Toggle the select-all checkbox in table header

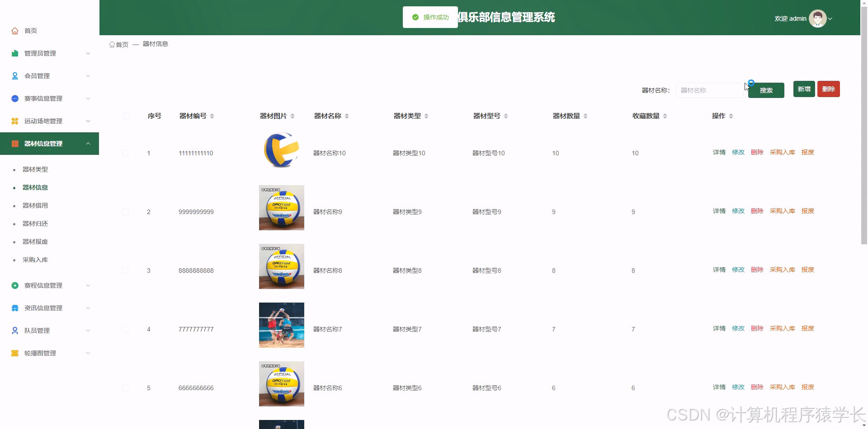point(126,116)
